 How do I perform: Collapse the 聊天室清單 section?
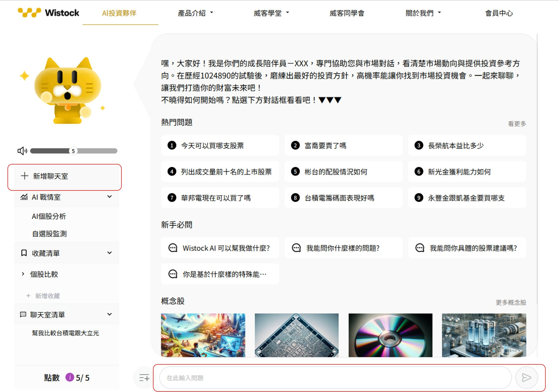(x=110, y=314)
